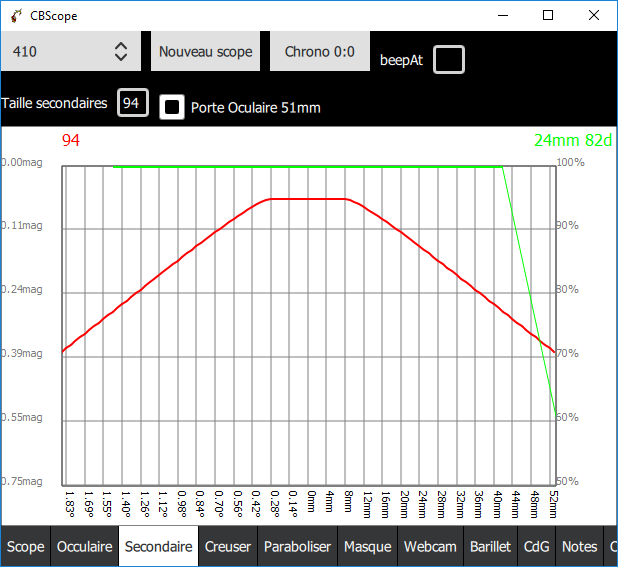Click the green 24mm 82d label
This screenshot has width=618, height=567.
tap(573, 140)
